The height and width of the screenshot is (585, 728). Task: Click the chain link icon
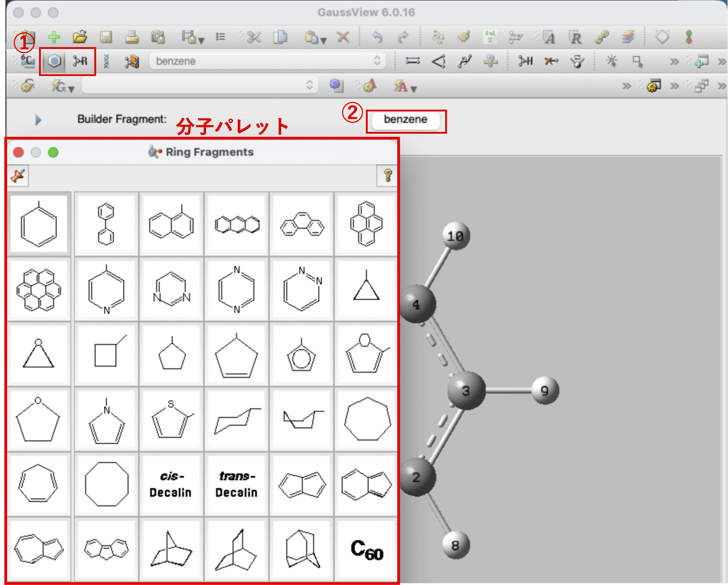point(602,37)
